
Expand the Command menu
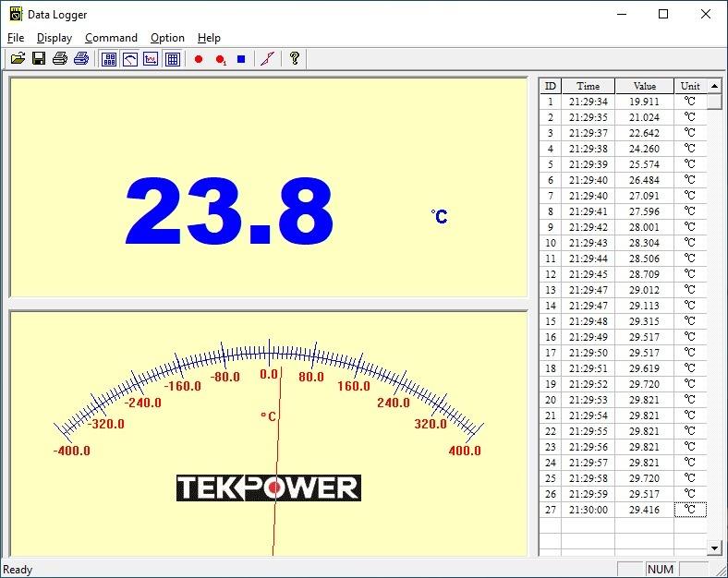click(111, 38)
